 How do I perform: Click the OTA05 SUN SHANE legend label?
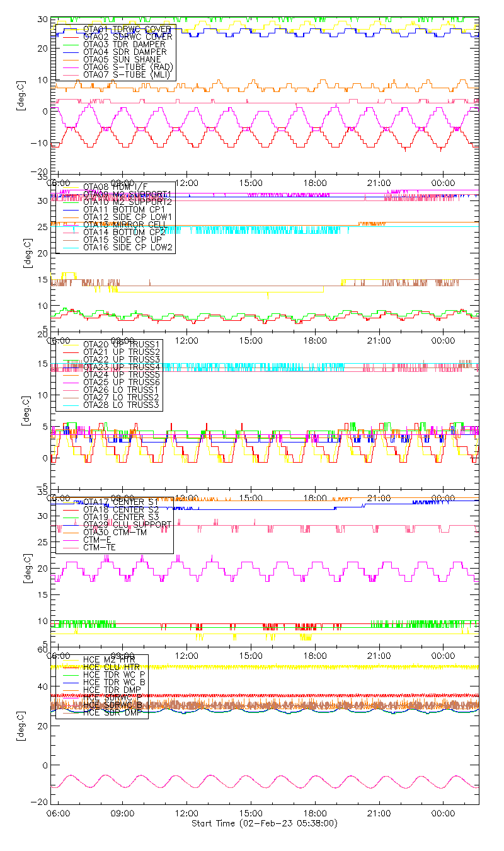[x=122, y=59]
